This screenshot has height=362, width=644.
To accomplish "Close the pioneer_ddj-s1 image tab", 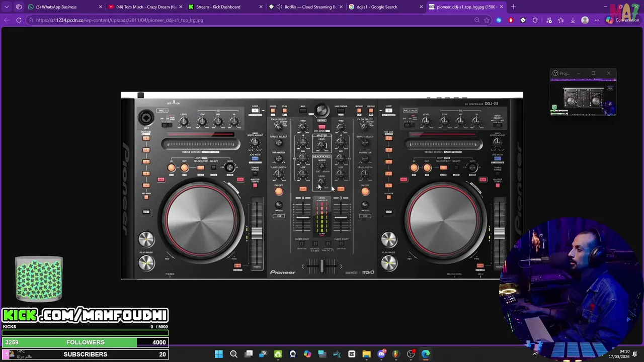I will [x=501, y=7].
